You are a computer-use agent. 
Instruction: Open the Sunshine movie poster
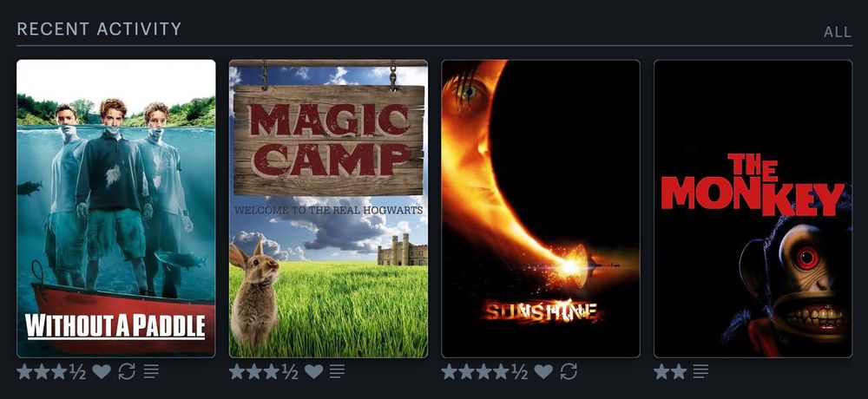(x=541, y=209)
